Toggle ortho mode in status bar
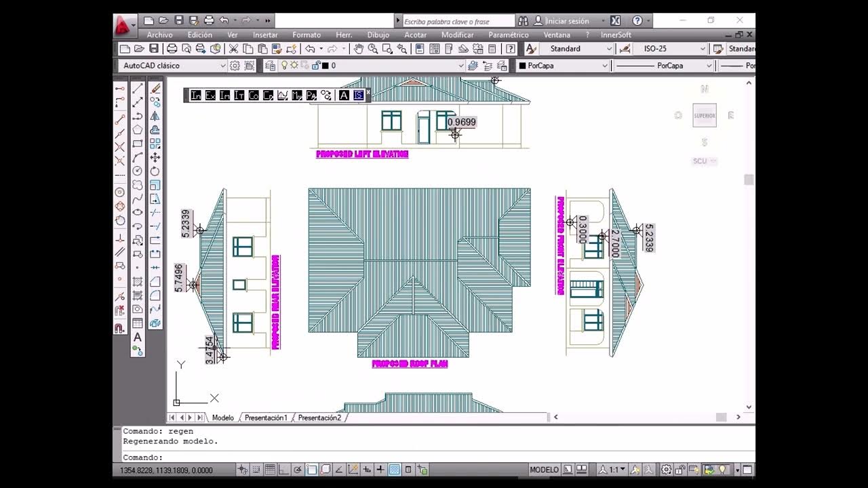The image size is (868, 488). point(283,469)
